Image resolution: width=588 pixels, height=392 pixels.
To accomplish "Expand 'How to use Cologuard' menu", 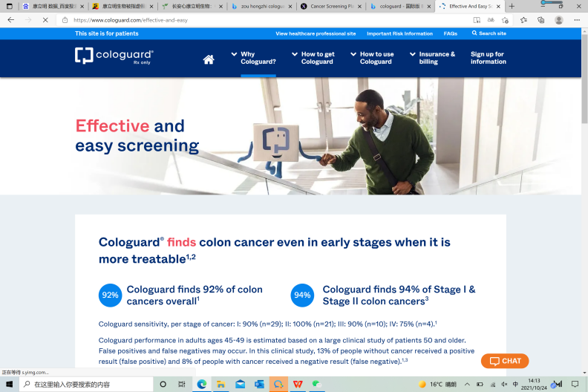I will pyautogui.click(x=372, y=58).
